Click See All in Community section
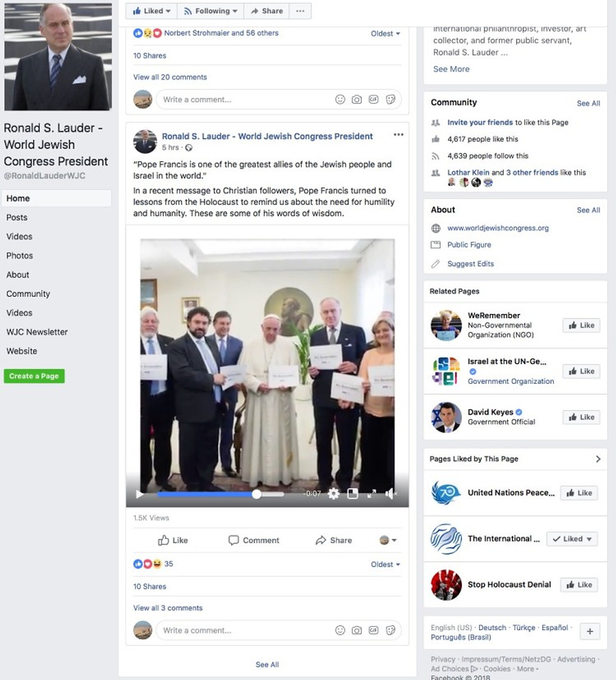 click(588, 103)
